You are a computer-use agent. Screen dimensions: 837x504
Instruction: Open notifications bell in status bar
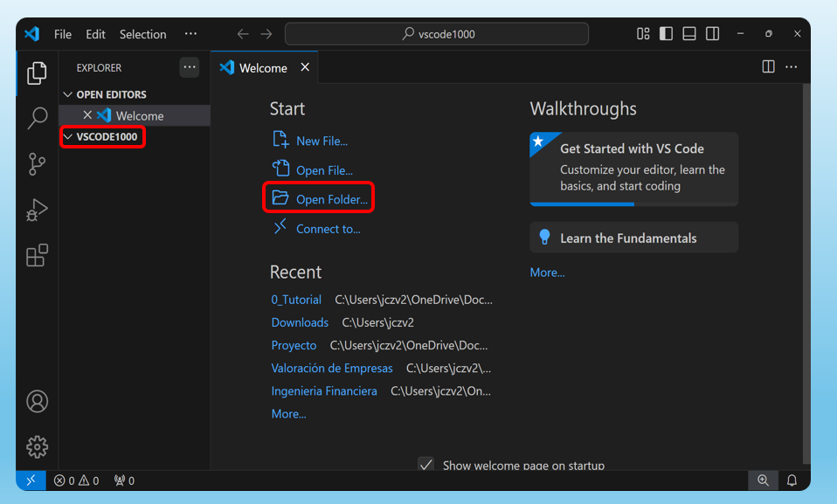pos(792,480)
